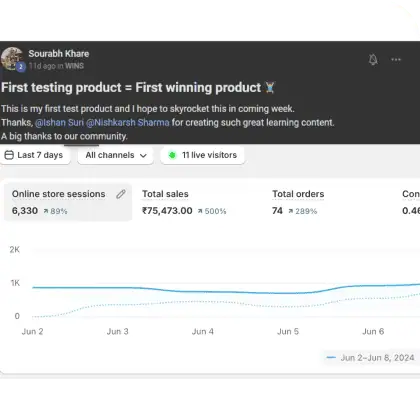Click the calendar icon beside Last 7 days
Image resolution: width=420 pixels, height=420 pixels.
coord(9,155)
